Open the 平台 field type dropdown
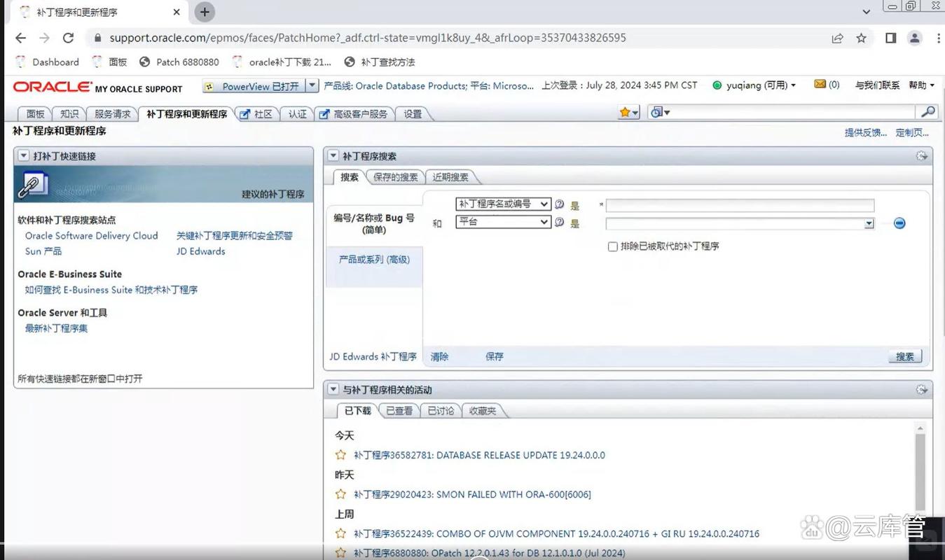 pyautogui.click(x=503, y=222)
